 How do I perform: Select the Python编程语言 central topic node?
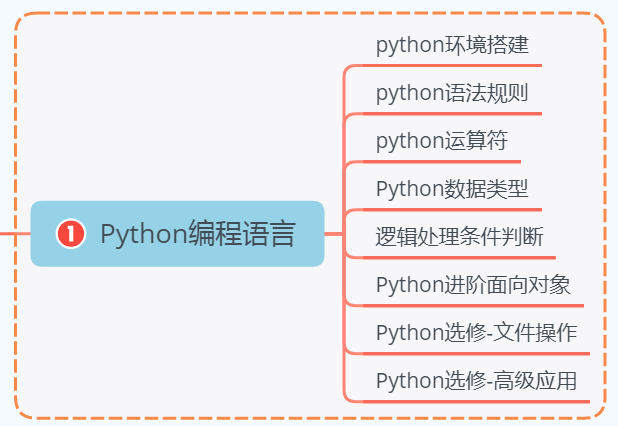coord(177,234)
